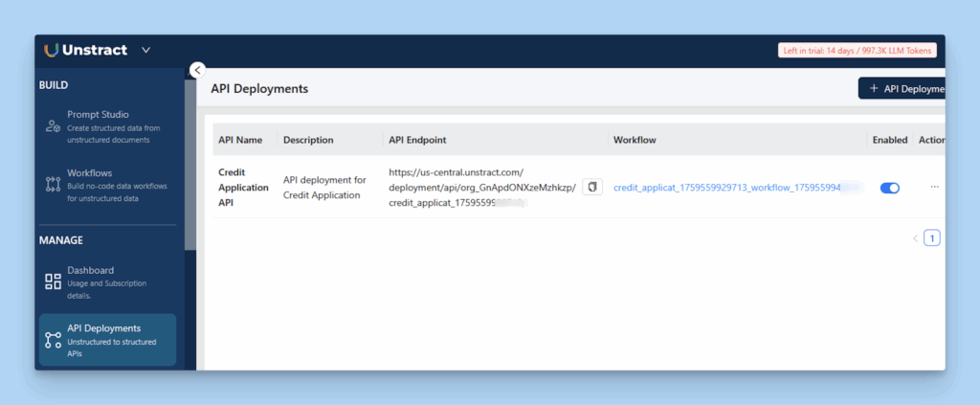This screenshot has height=405, width=980.
Task: Expand the Unstract organization dropdown
Action: click(x=145, y=50)
